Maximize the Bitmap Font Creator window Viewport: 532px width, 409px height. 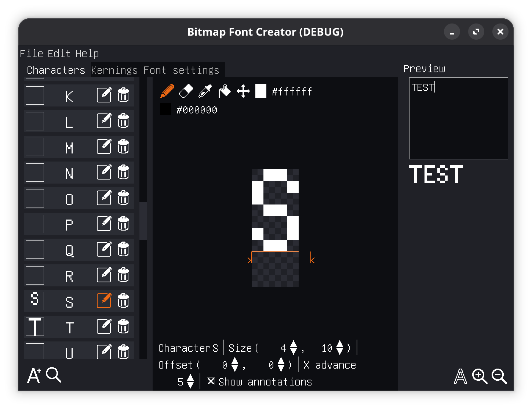476,32
